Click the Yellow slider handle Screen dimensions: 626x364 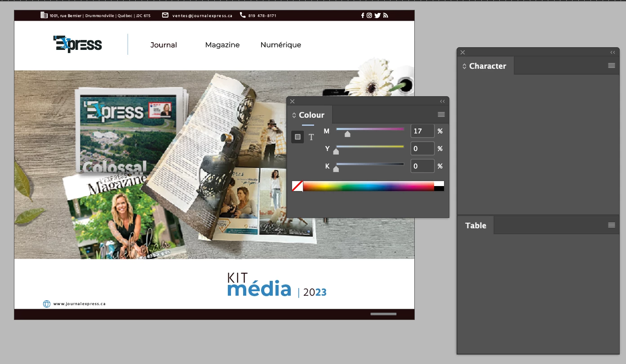(336, 151)
